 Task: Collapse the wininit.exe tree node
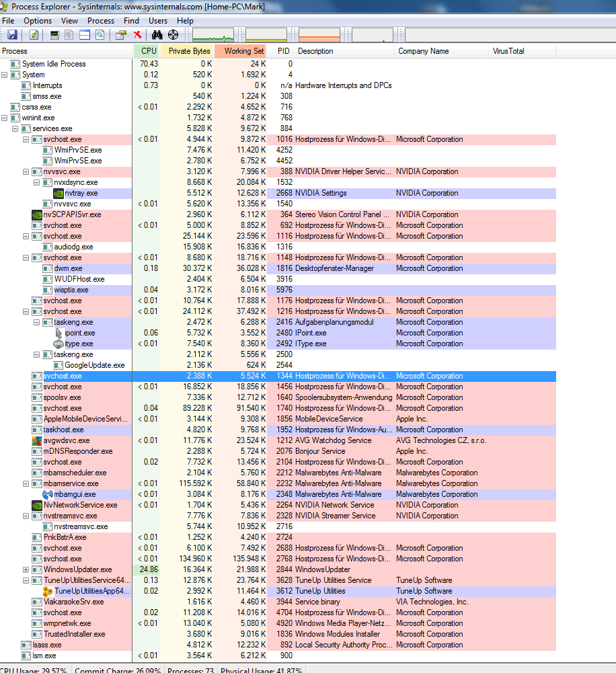click(x=4, y=118)
